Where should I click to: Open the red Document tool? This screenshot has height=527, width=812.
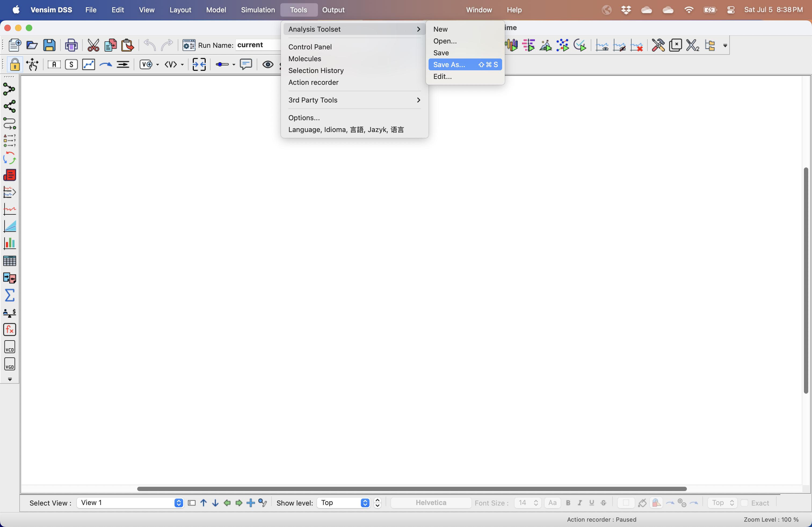9,175
